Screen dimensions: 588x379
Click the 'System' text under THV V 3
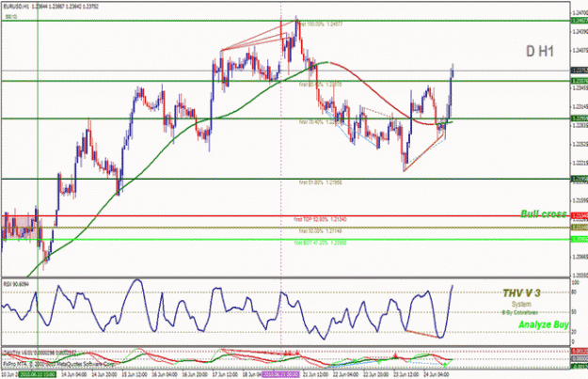[521, 304]
